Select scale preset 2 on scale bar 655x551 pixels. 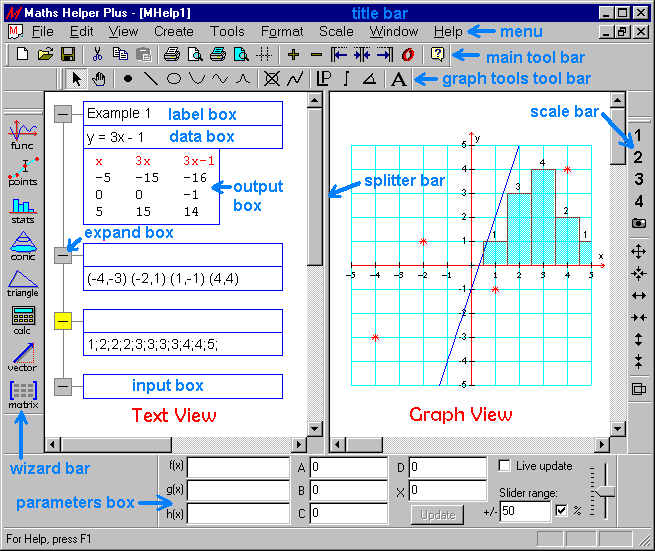click(638, 157)
